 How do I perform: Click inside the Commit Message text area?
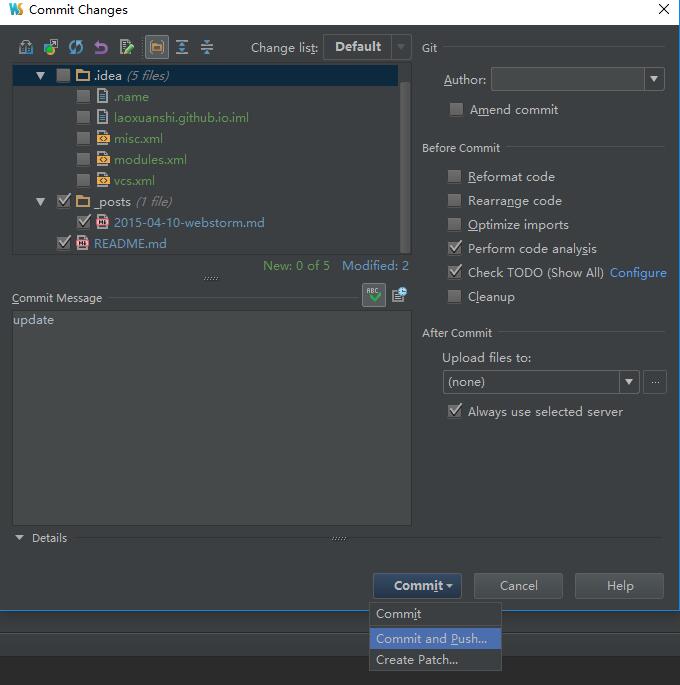tap(211, 420)
